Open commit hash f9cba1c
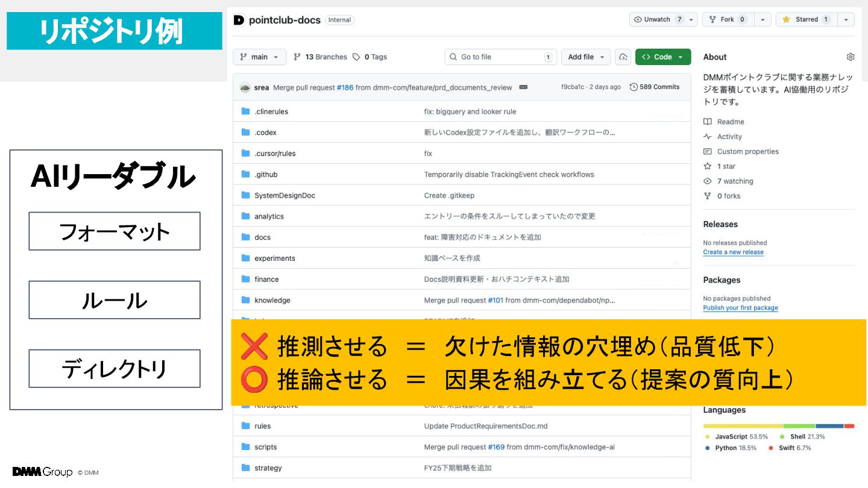The height and width of the screenshot is (488, 868). (x=573, y=87)
